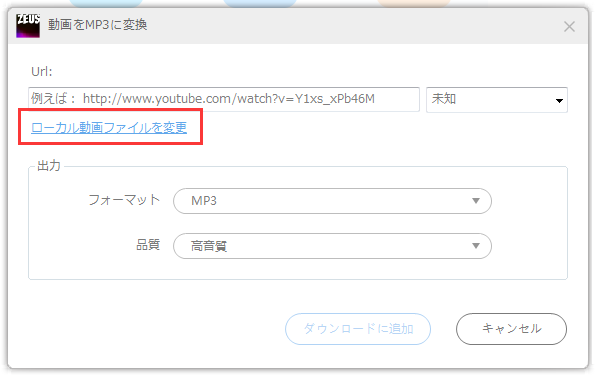Click the ダウンロードに追加 button
Screen dimensions: 596x376
click(x=358, y=329)
